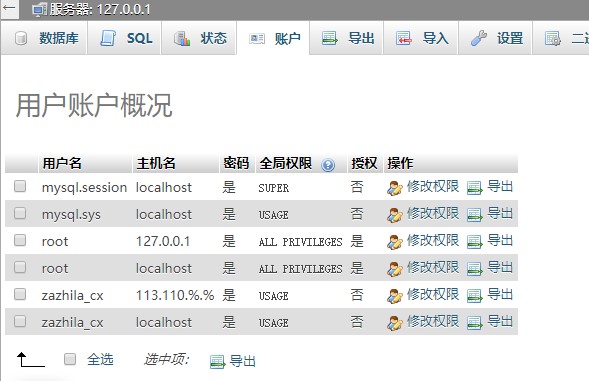589x381 pixels.
Task: Click the SQL scroll icon in the tab bar
Action: coord(108,38)
